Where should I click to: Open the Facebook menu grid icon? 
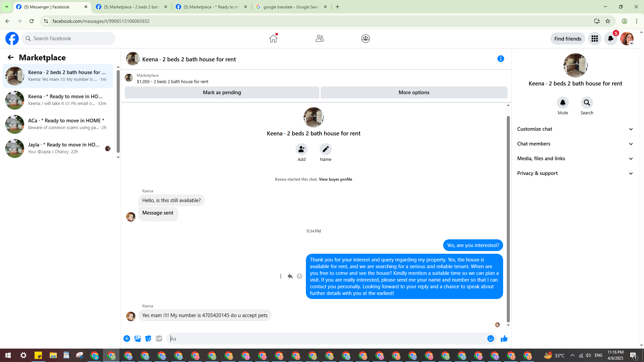click(594, 39)
